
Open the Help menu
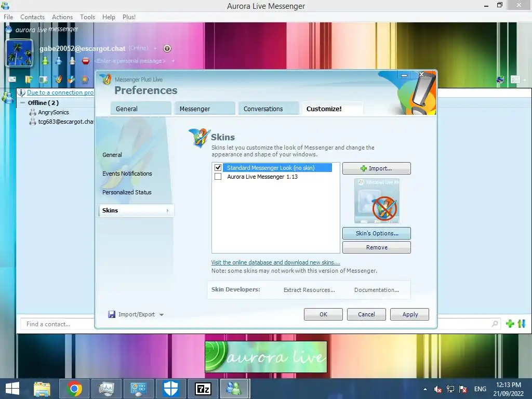109,17
